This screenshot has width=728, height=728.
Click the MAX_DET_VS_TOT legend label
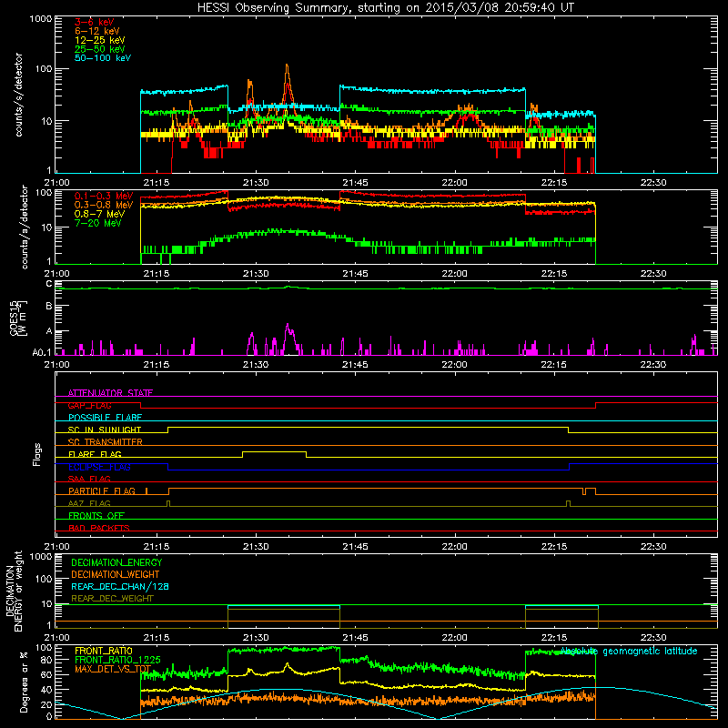click(x=113, y=669)
